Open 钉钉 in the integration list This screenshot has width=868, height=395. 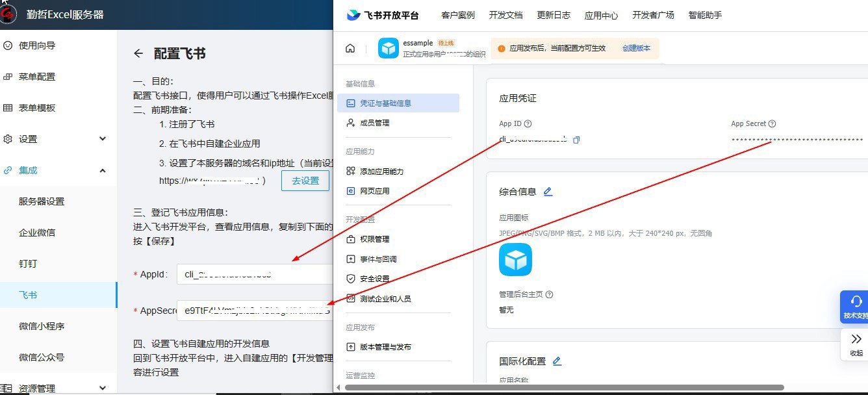pyautogui.click(x=28, y=264)
